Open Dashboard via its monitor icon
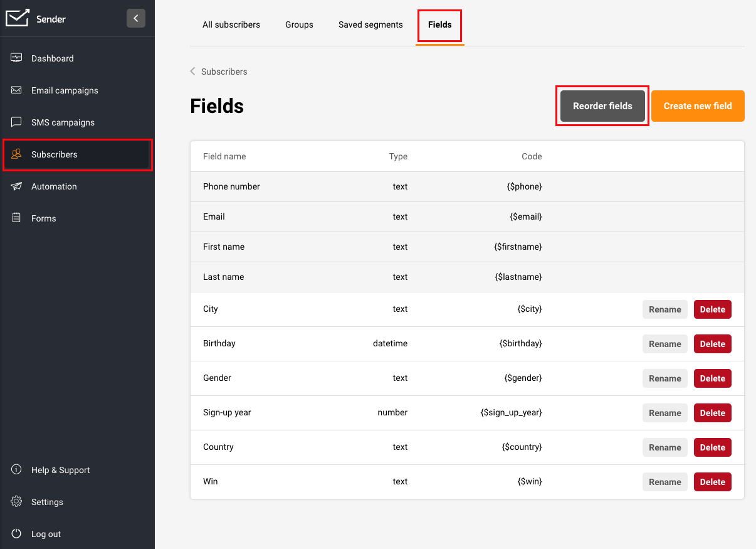Viewport: 756px width, 549px height. click(17, 58)
